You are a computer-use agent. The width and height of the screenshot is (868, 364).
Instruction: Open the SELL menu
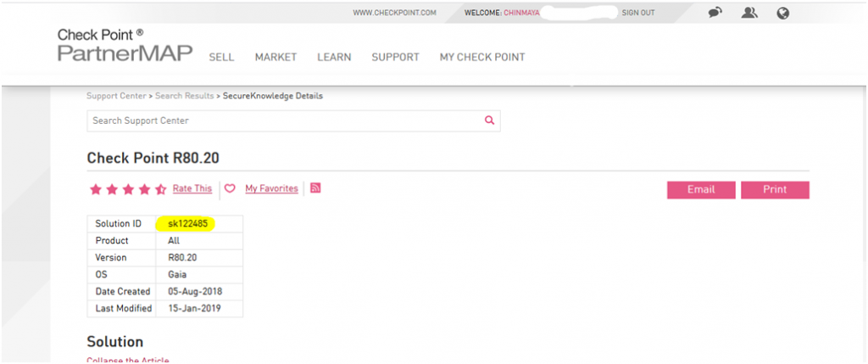(221, 57)
